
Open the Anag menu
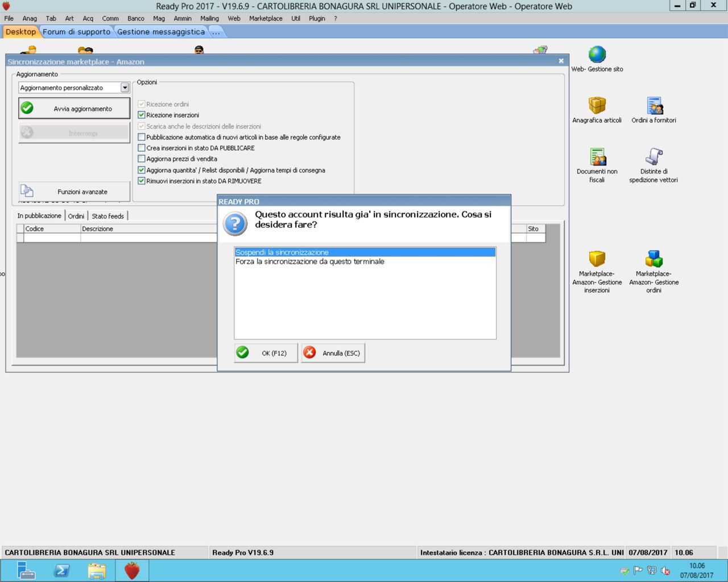(x=30, y=18)
